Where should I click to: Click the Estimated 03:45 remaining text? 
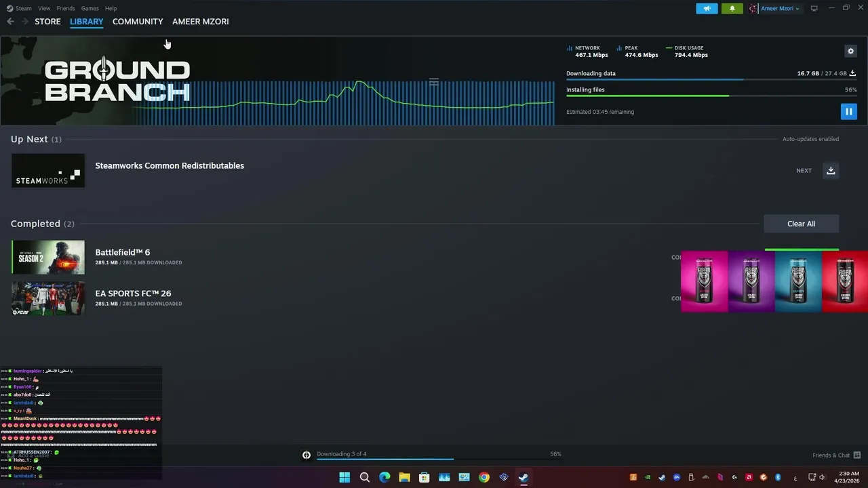click(x=600, y=112)
